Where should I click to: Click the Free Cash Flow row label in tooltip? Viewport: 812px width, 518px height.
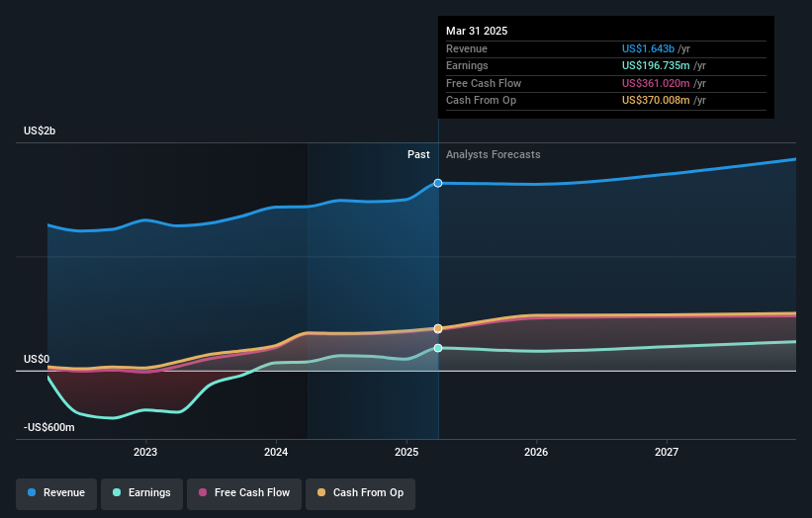pos(484,83)
